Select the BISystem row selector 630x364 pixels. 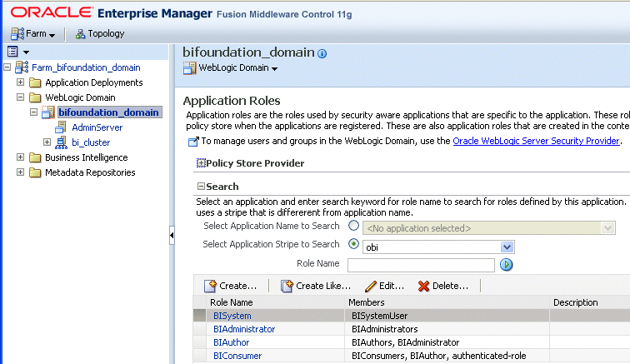click(199, 316)
